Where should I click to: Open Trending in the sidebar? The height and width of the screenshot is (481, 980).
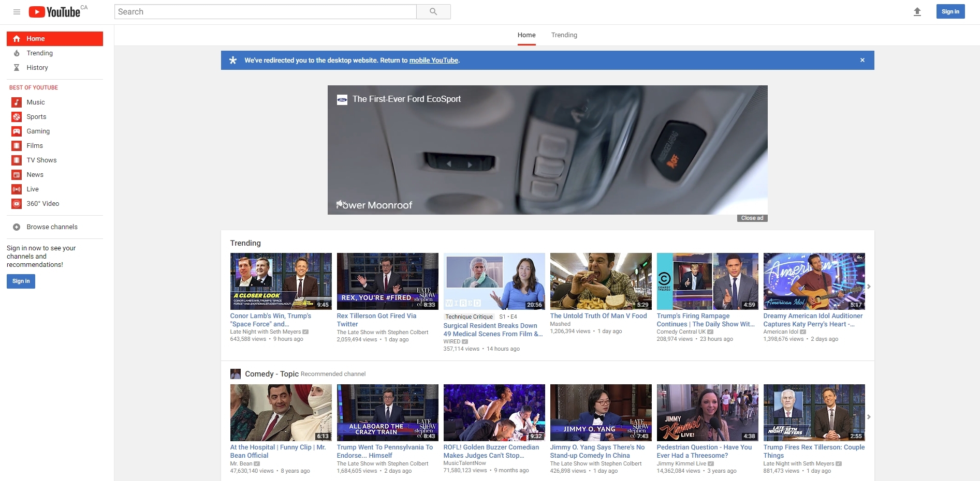click(55, 53)
